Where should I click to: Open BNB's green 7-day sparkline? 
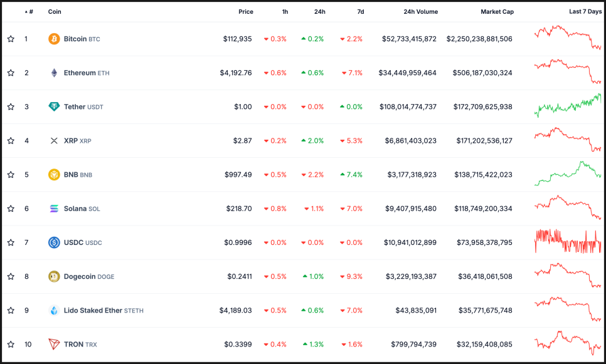click(568, 174)
